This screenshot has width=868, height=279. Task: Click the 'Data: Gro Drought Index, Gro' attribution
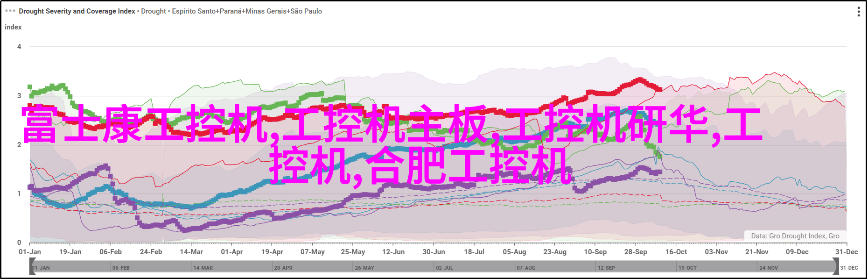[x=795, y=236]
